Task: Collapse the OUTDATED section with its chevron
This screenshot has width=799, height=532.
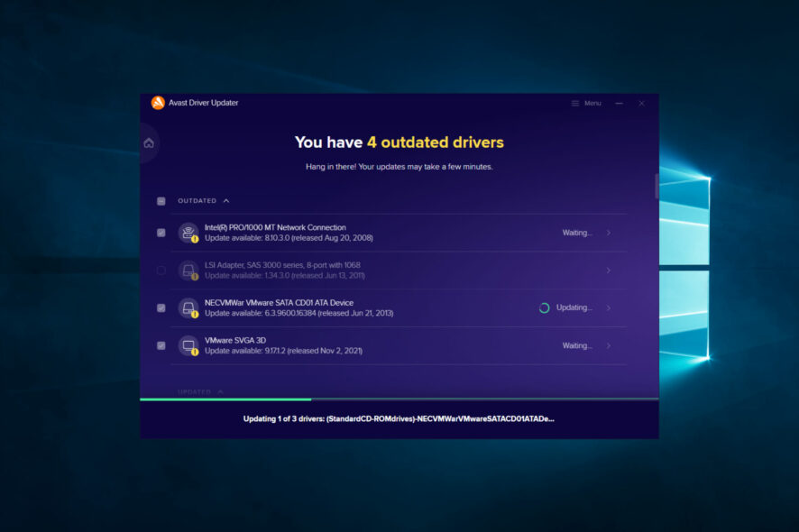Action: 226,201
